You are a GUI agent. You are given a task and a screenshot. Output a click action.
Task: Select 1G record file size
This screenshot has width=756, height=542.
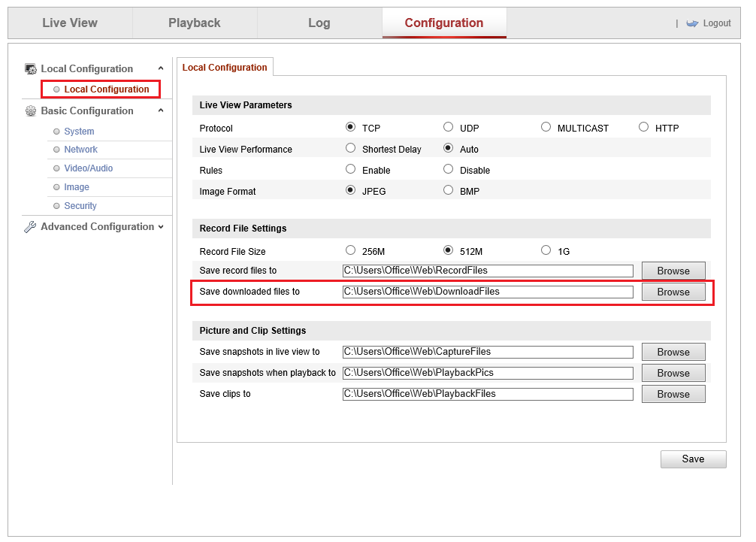pyautogui.click(x=546, y=250)
